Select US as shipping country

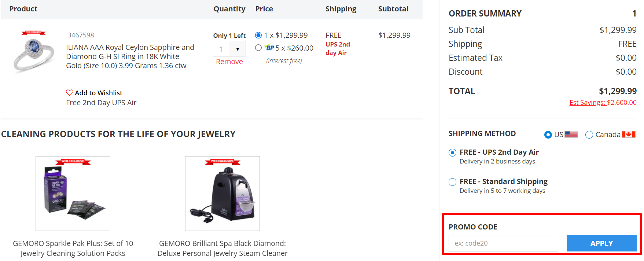click(548, 135)
